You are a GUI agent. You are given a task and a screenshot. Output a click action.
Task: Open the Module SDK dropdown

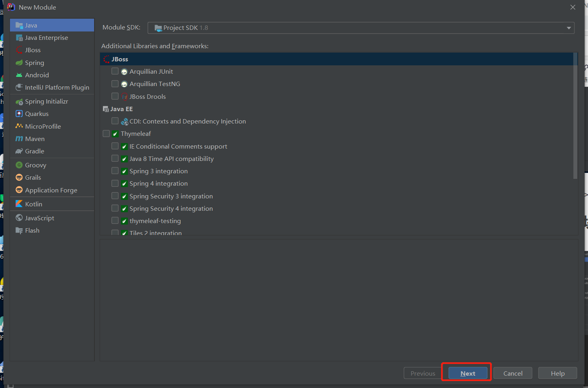click(361, 28)
